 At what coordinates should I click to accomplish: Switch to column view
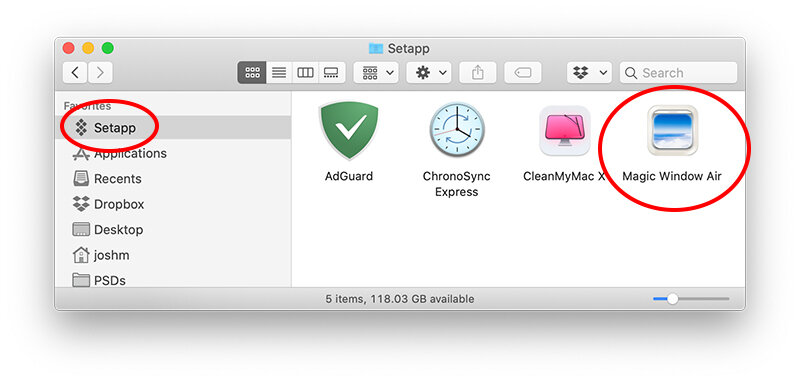pyautogui.click(x=306, y=72)
